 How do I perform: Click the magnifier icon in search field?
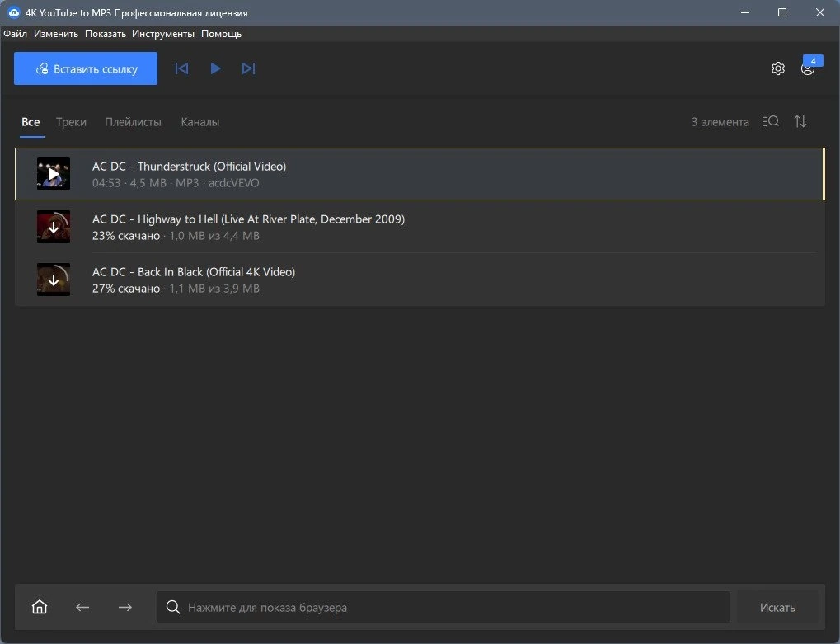[x=173, y=607]
